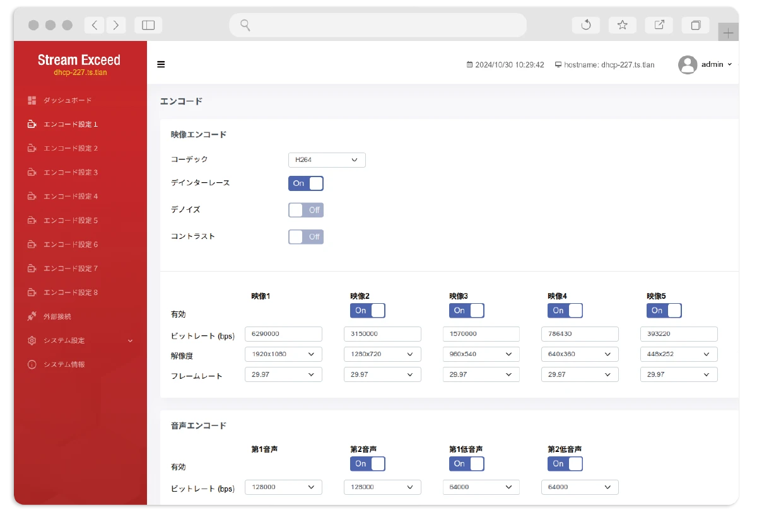Click the browser address search bar
Screen dimensions: 757x532
tap(378, 25)
